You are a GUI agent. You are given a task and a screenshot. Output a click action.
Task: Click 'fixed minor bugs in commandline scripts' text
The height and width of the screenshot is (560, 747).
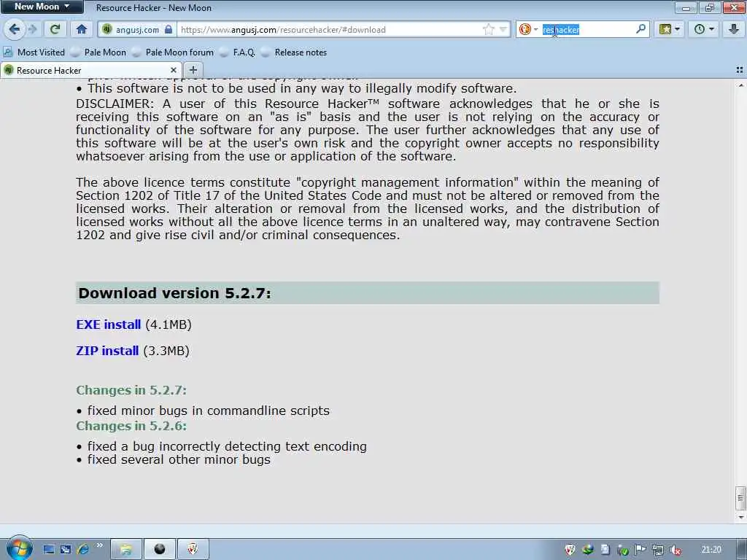tap(208, 411)
